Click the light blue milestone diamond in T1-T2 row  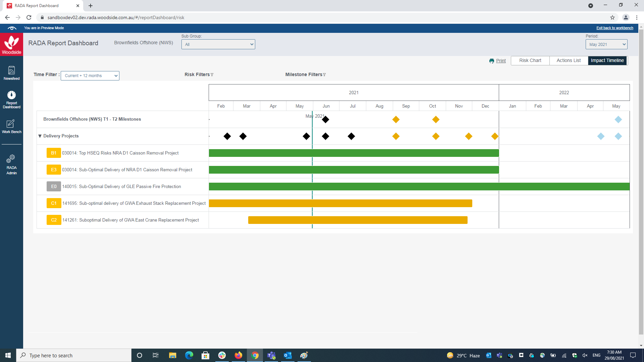point(618,120)
